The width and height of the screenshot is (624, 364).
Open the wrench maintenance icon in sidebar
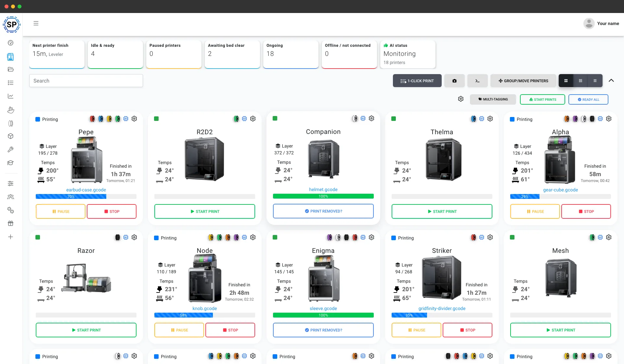[11, 149]
